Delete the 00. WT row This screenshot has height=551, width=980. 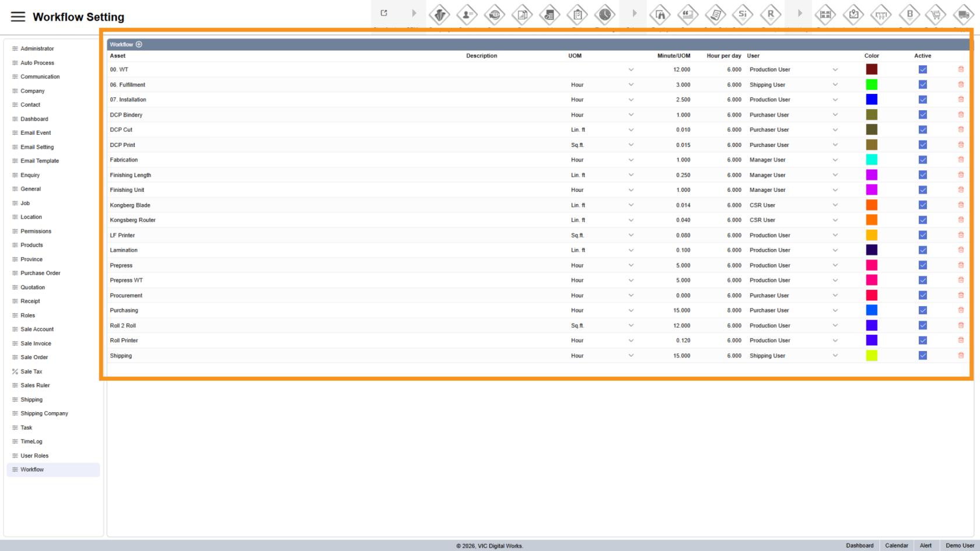(x=961, y=69)
